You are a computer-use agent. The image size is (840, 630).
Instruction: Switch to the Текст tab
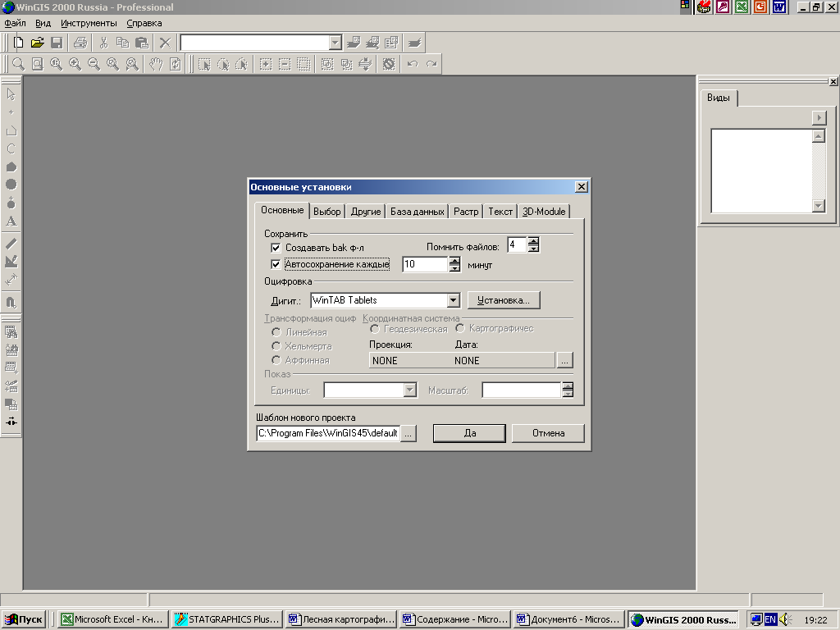coord(500,212)
